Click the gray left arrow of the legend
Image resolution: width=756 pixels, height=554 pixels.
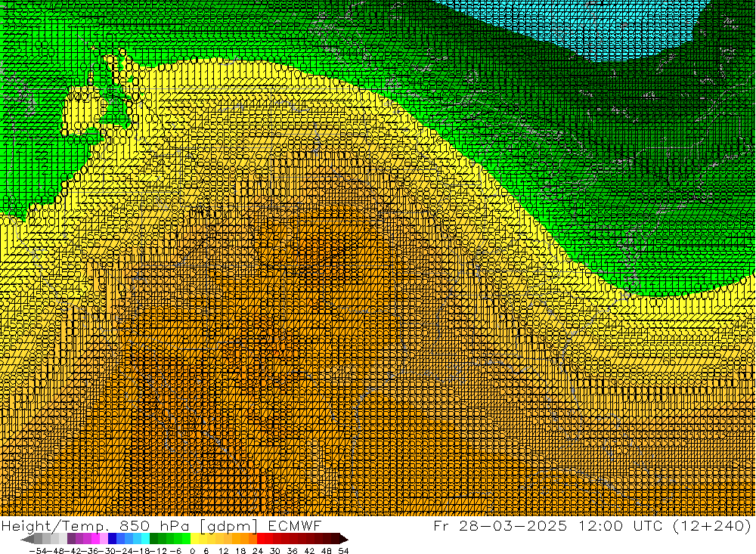pos(27,539)
